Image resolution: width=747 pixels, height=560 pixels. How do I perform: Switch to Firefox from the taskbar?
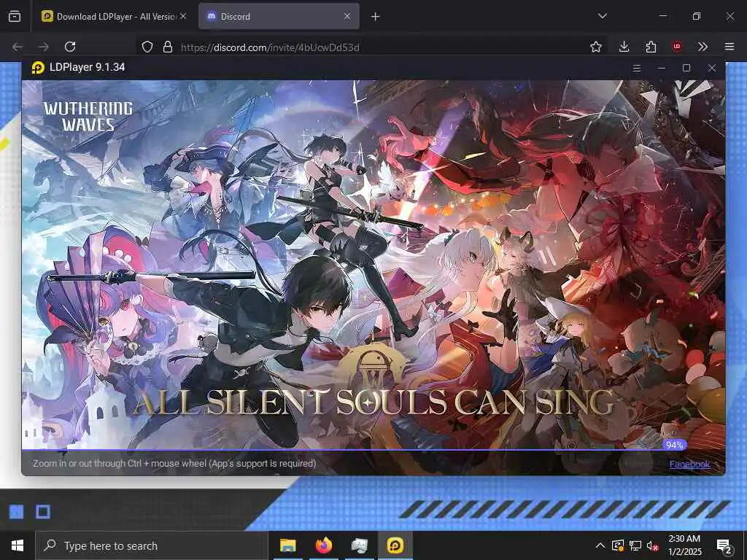(323, 545)
